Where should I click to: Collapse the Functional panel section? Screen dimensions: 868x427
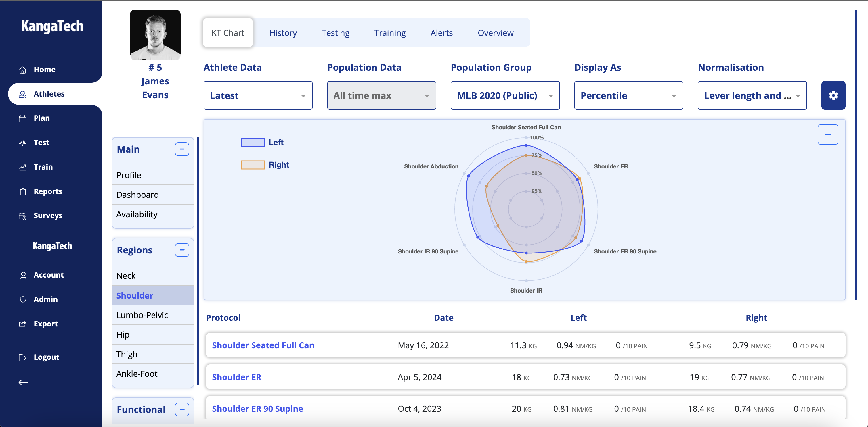pos(181,409)
